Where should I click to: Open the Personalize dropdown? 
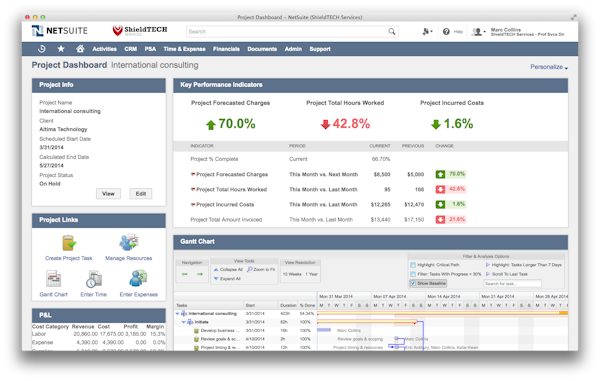click(549, 67)
